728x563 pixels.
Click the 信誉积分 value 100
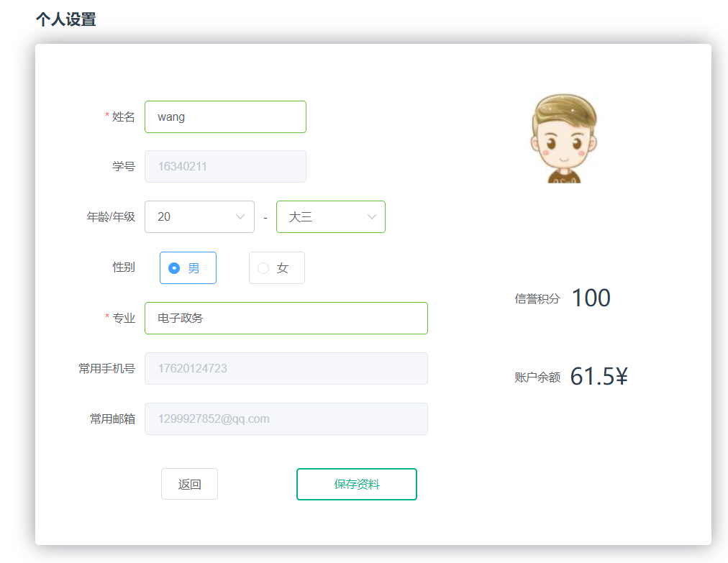point(591,298)
